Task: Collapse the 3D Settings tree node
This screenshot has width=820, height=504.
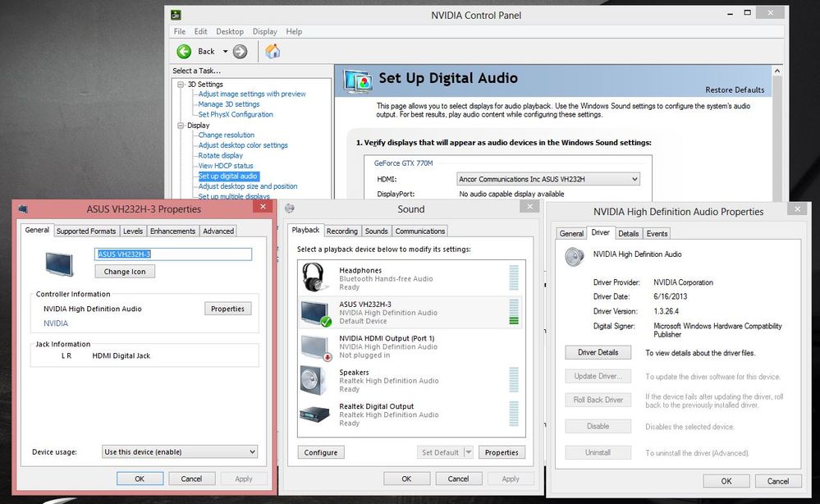Action: pyautogui.click(x=181, y=85)
